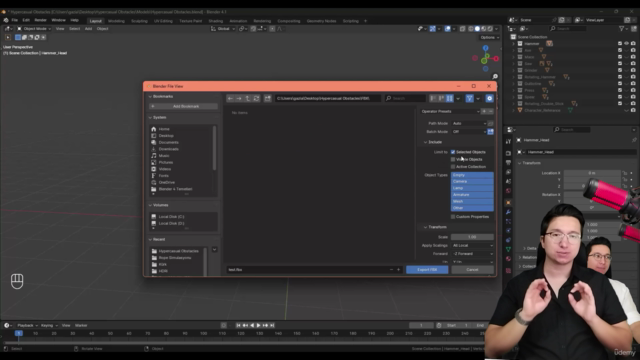Click Scale value field in Transform
Viewport: 640px width, 360px height.
pos(472,237)
